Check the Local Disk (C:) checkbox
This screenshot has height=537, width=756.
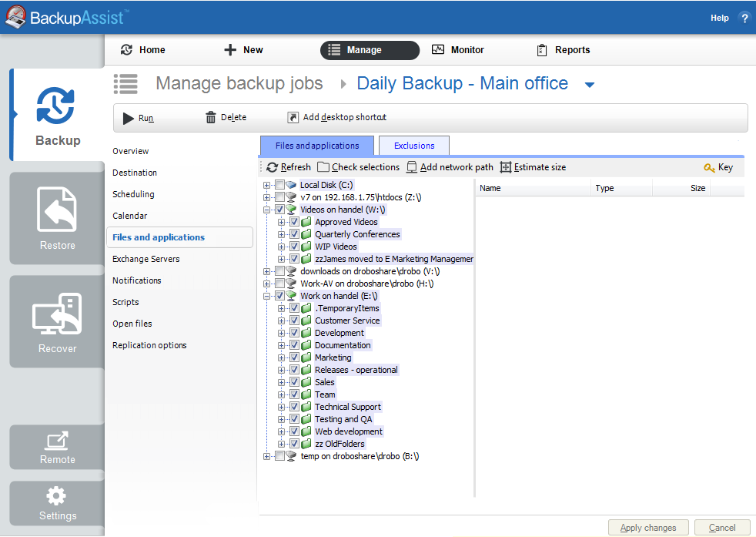tap(279, 185)
